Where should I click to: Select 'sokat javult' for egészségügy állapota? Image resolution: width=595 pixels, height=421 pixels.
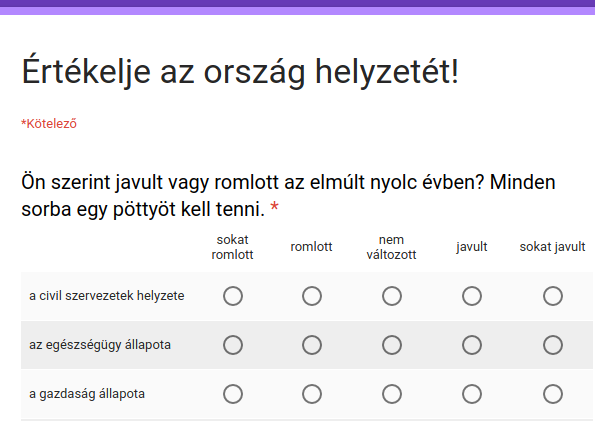point(552,345)
